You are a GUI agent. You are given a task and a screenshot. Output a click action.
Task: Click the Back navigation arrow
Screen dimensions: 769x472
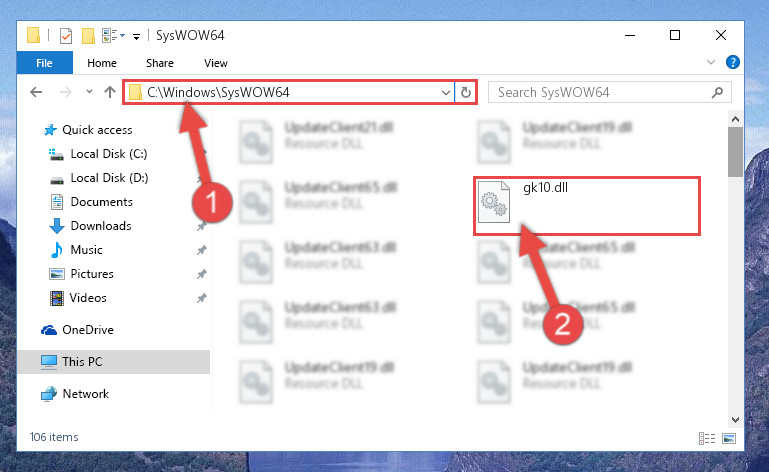tap(36, 92)
